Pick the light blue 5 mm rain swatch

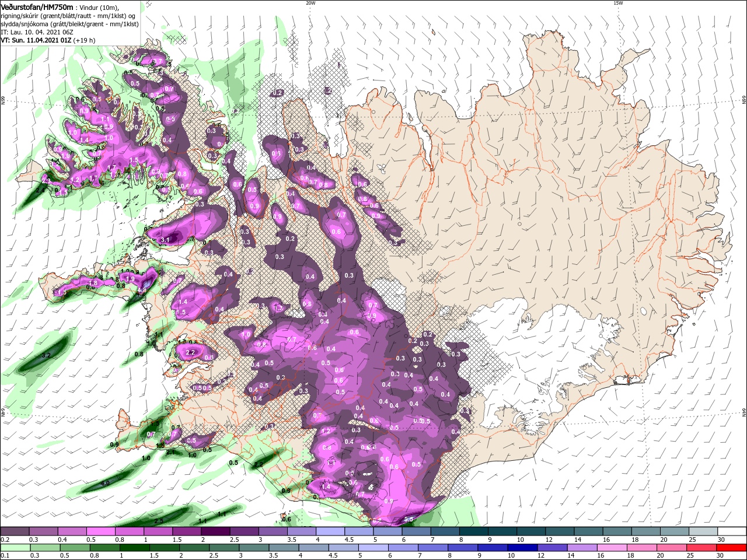(x=373, y=548)
